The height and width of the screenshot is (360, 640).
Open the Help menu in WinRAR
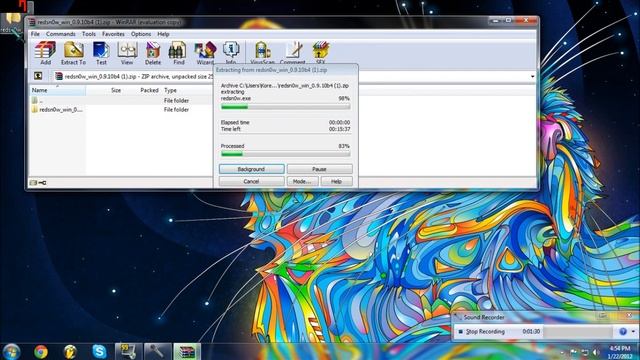click(163, 34)
